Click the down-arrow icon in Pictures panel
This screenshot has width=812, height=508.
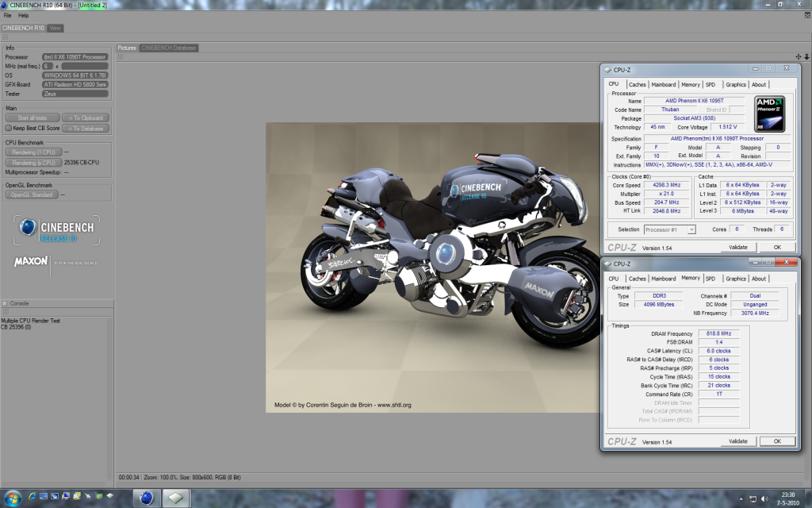point(806,56)
